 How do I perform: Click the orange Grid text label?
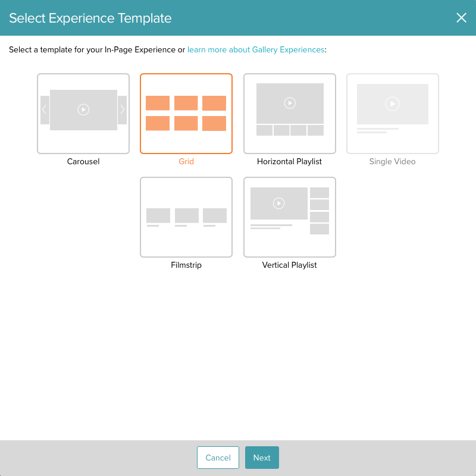[186, 162]
